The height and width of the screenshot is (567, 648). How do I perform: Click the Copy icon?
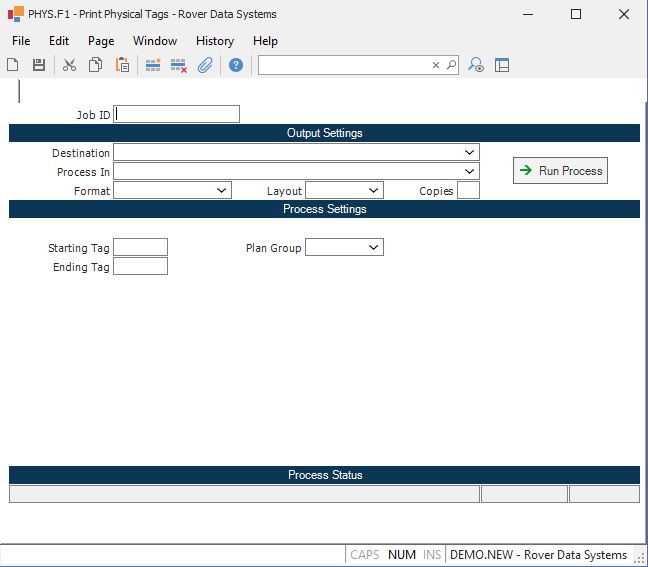[x=95, y=65]
